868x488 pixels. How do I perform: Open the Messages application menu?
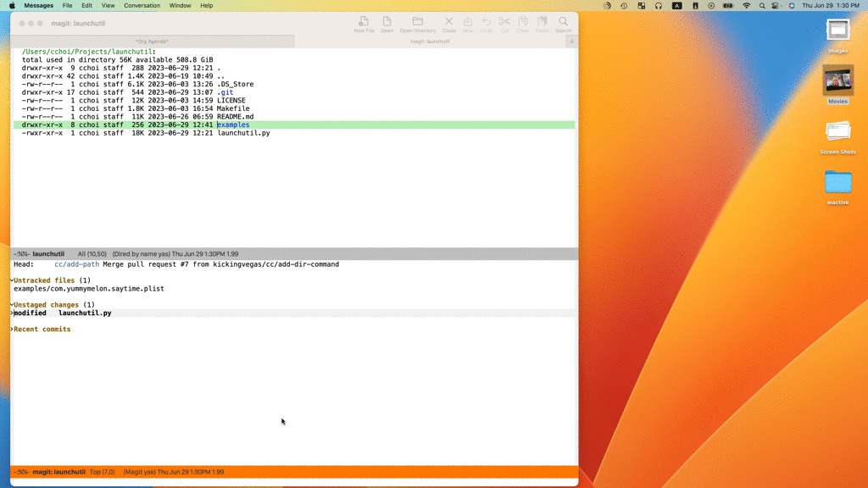[39, 6]
